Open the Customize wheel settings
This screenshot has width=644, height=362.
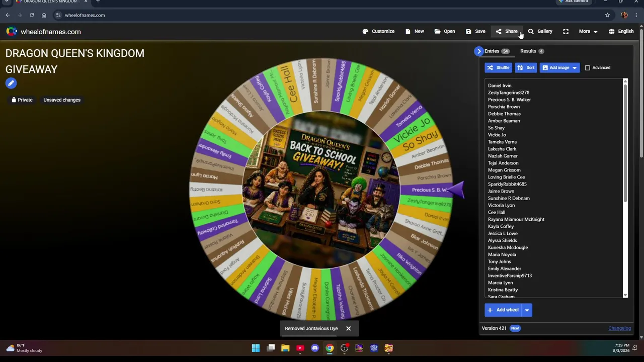point(378,31)
